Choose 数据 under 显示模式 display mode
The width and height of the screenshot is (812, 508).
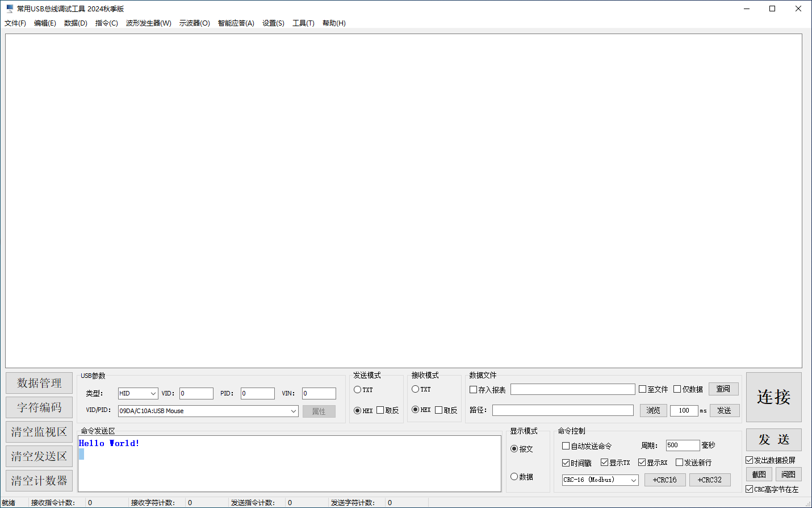(514, 477)
